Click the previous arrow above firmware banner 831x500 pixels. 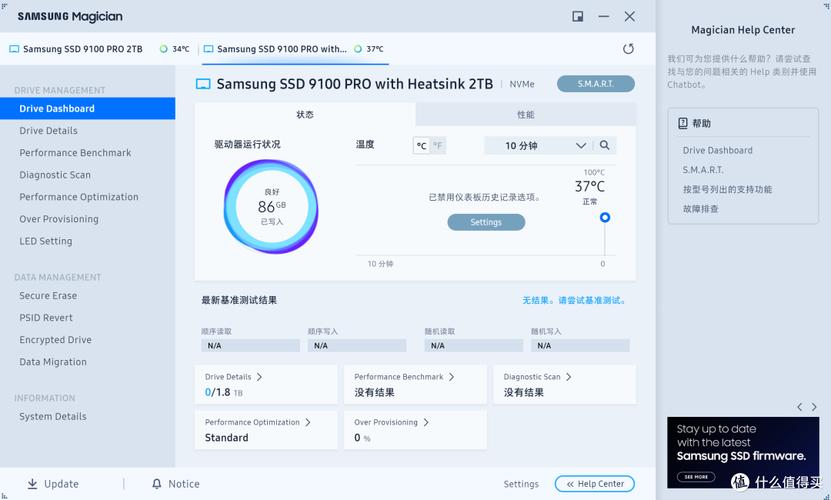799,407
